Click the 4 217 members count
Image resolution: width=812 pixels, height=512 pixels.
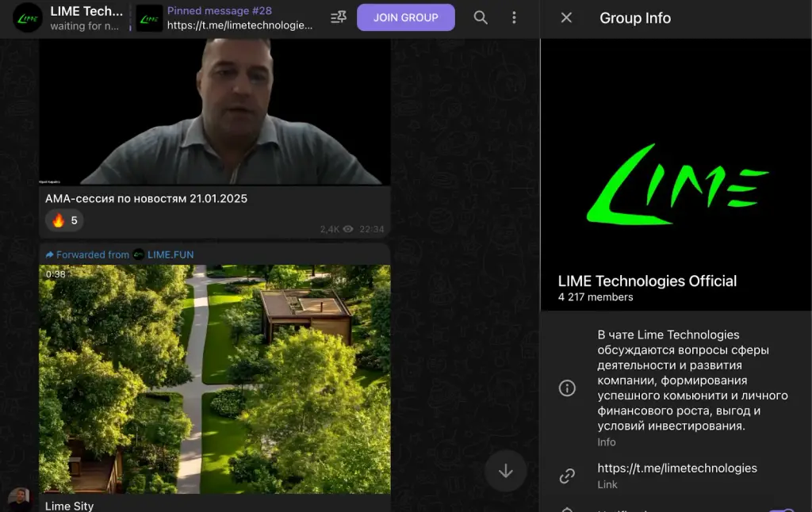(x=596, y=297)
